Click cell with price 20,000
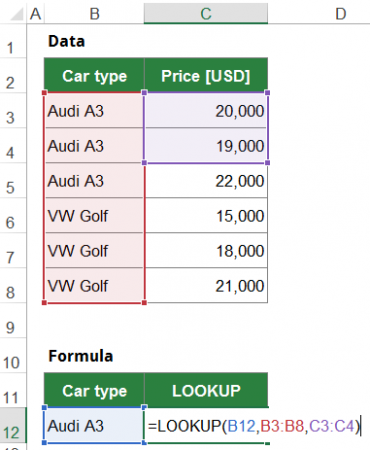 (x=206, y=111)
